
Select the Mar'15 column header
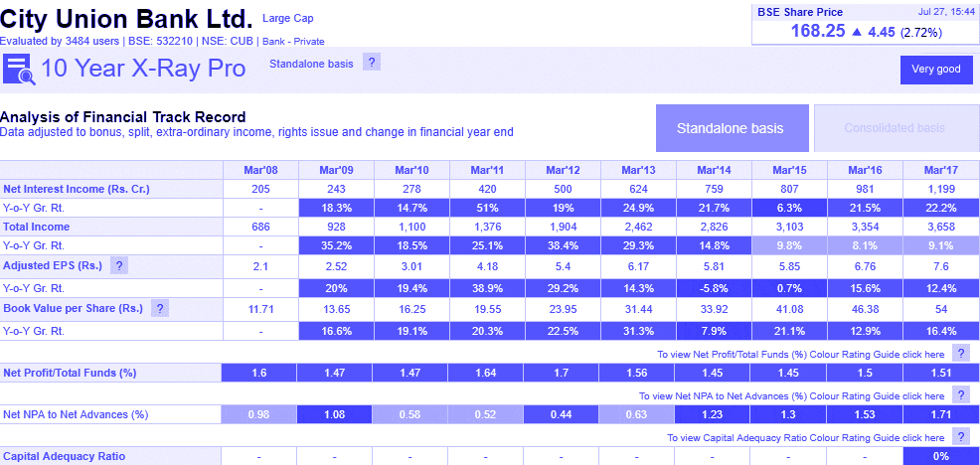(x=789, y=170)
